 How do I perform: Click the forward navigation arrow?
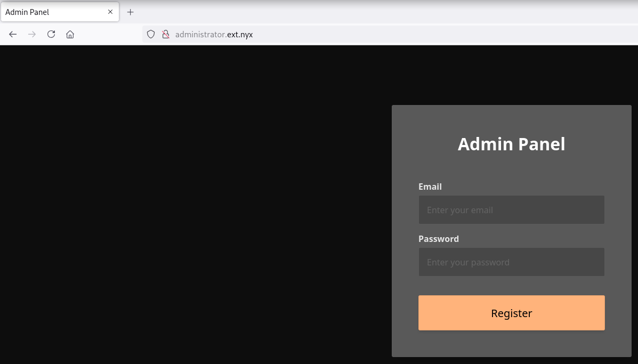32,34
